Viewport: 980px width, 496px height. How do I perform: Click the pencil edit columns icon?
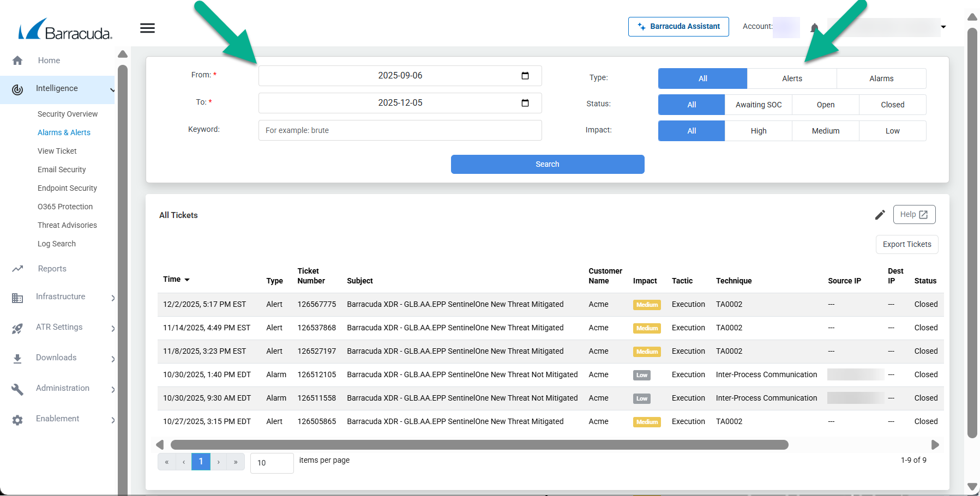point(880,215)
